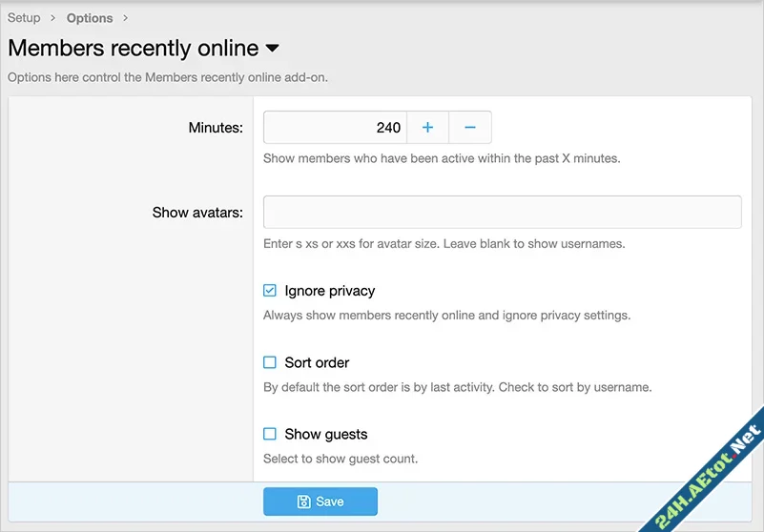Enable the Sort order checkbox
This screenshot has width=764, height=532.
(x=270, y=362)
